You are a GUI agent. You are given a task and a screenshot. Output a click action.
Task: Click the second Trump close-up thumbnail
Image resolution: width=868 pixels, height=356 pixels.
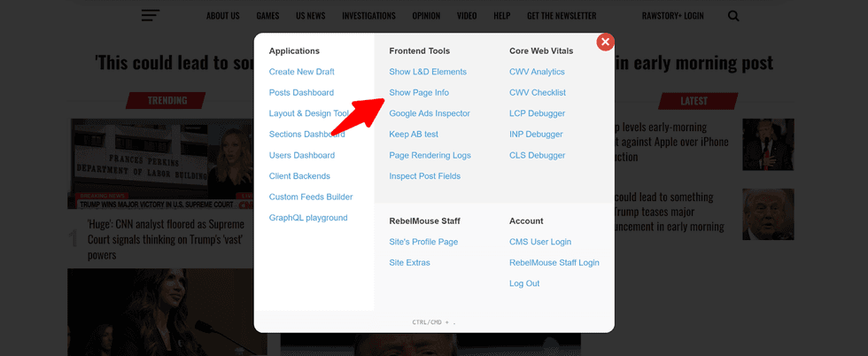(x=769, y=214)
